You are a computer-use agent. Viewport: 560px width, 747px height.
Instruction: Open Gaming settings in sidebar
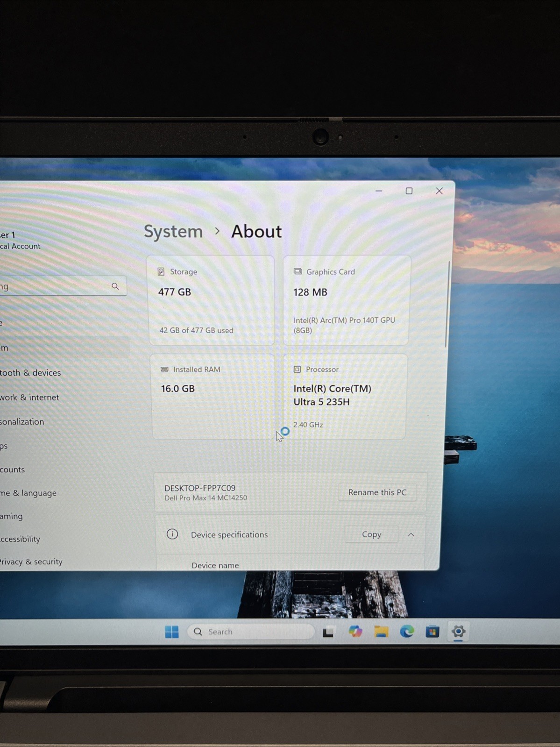click(11, 516)
